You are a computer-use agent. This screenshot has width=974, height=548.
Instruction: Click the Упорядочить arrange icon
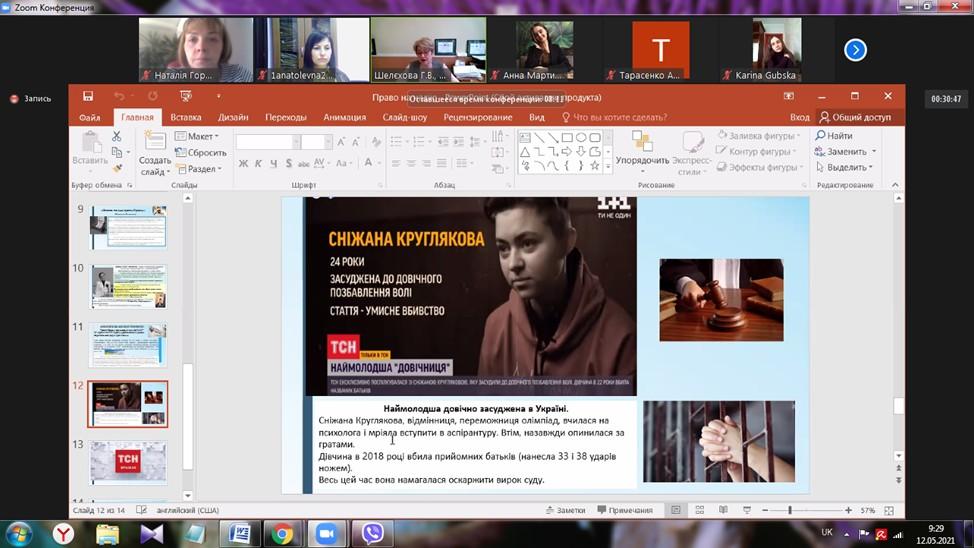641,141
